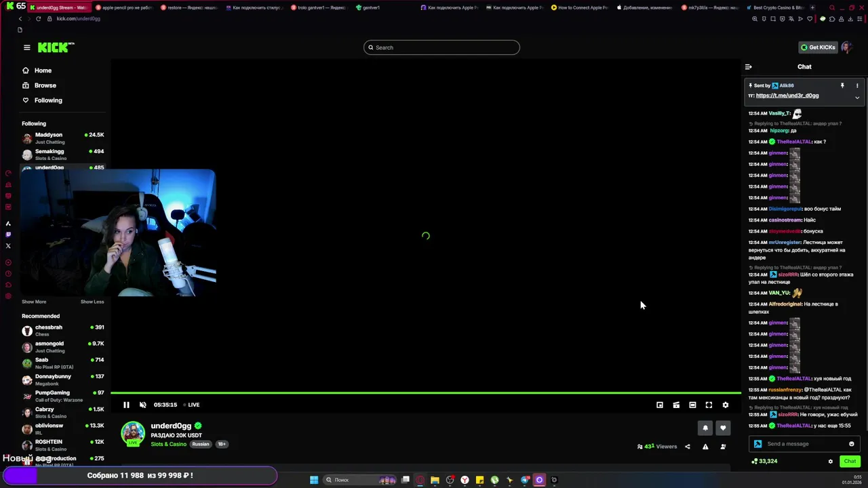Open ROSHTEIN recommended channel
Image resolution: width=868 pixels, height=488 pixels.
tap(62, 445)
